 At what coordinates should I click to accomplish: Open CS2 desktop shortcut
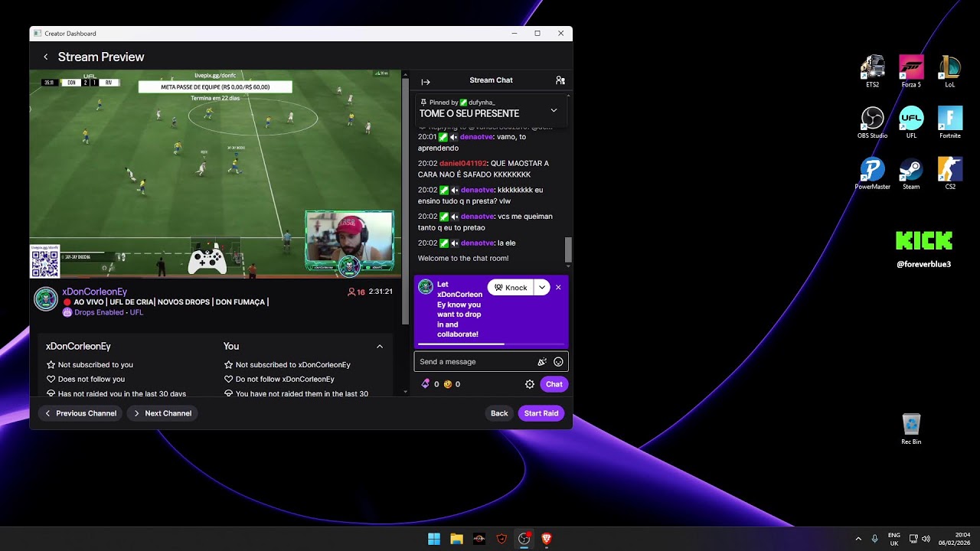[949, 174]
